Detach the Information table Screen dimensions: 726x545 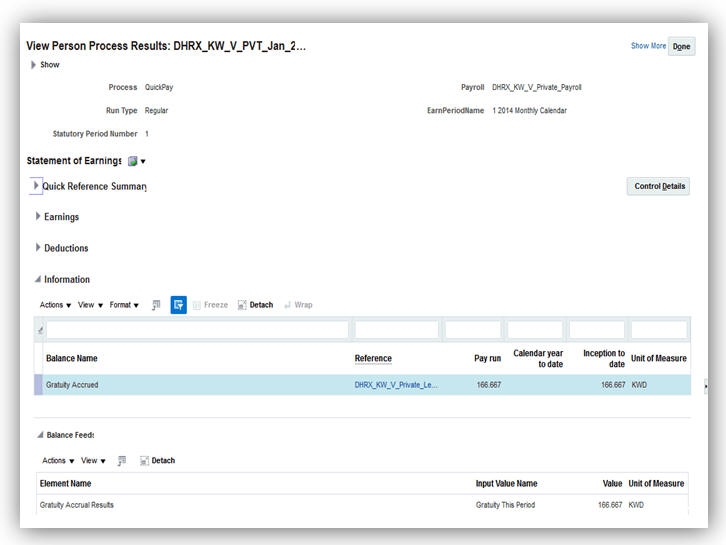(256, 305)
